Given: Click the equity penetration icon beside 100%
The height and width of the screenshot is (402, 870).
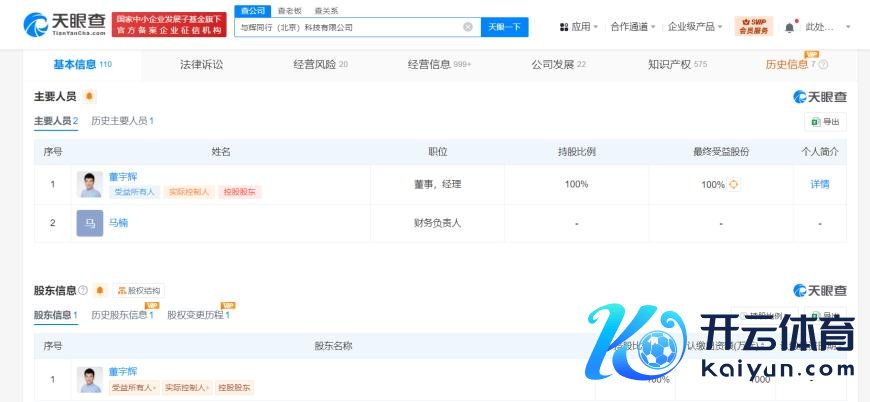Looking at the screenshot, I should click(734, 184).
